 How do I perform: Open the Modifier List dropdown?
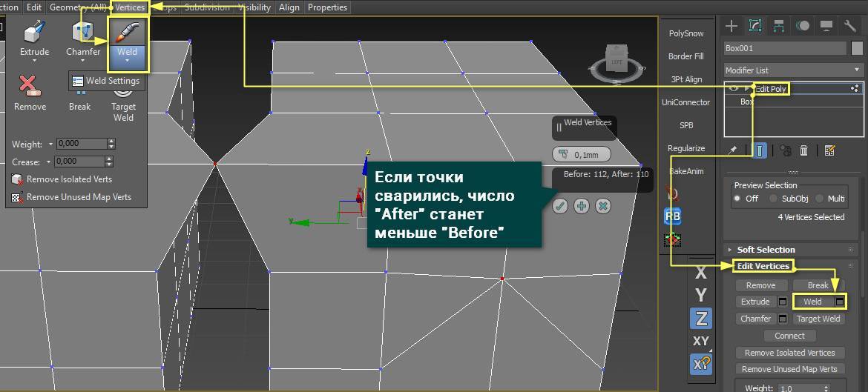click(x=792, y=70)
